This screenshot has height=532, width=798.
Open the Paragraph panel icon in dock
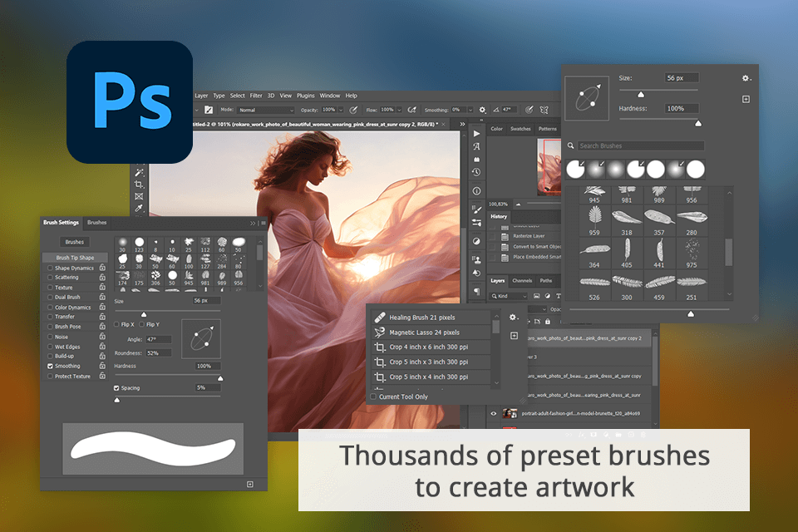coord(476,291)
